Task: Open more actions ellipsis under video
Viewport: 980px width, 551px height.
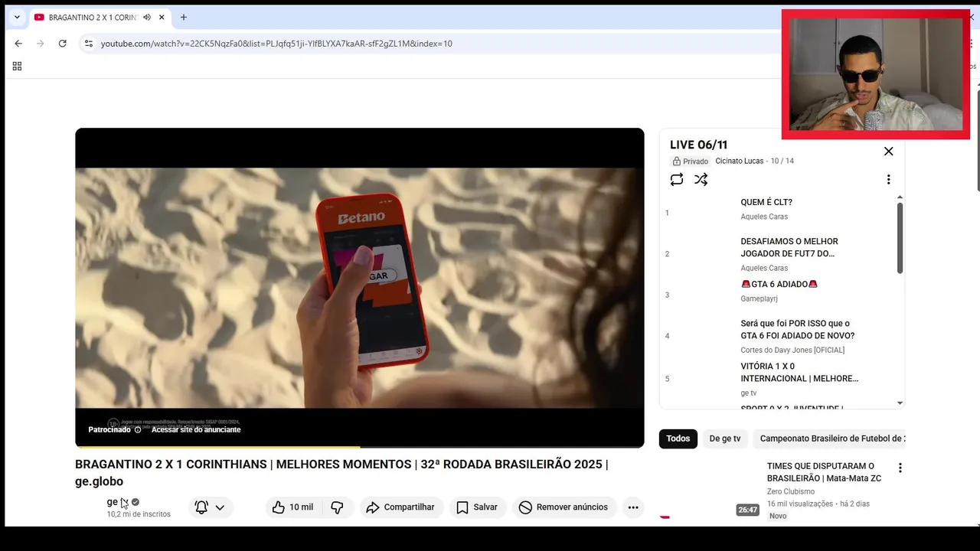Action: click(633, 507)
